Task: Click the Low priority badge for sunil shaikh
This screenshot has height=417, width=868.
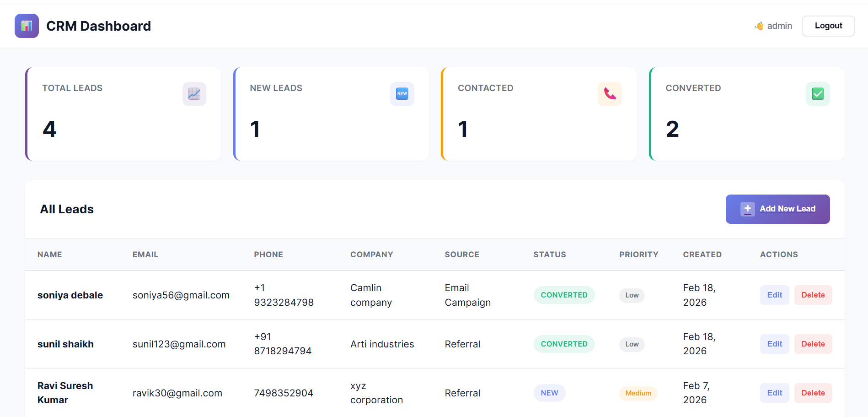Action: pos(632,344)
